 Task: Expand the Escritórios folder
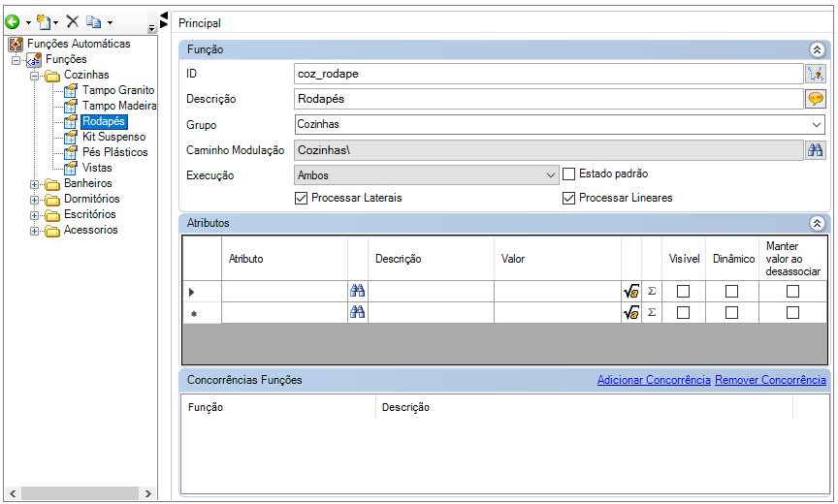(34, 215)
